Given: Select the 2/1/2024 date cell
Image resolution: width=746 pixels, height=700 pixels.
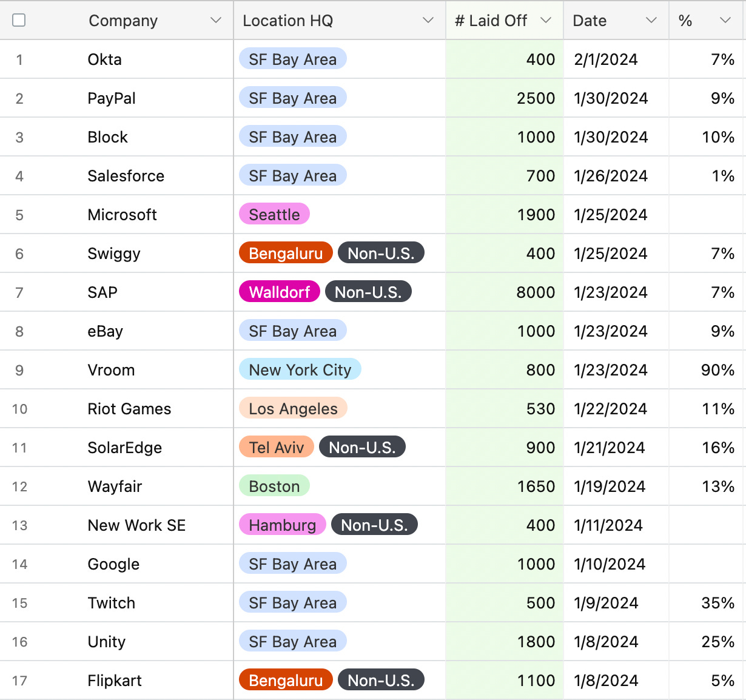Looking at the screenshot, I should 616,59.
